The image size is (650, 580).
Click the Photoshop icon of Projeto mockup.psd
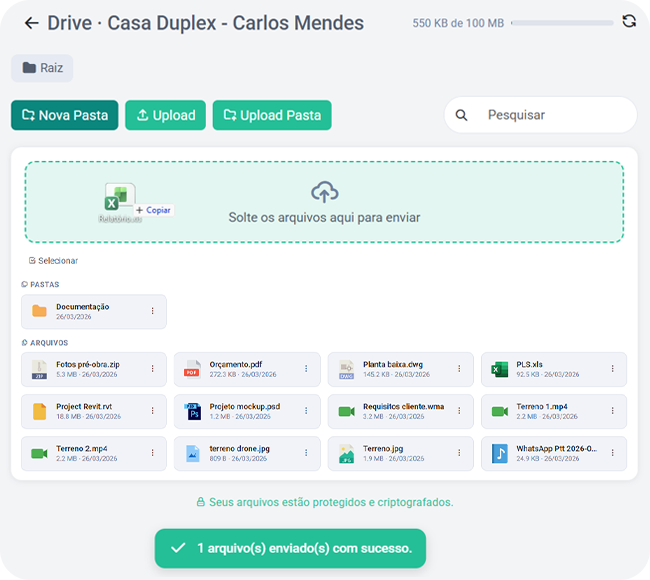tap(193, 411)
